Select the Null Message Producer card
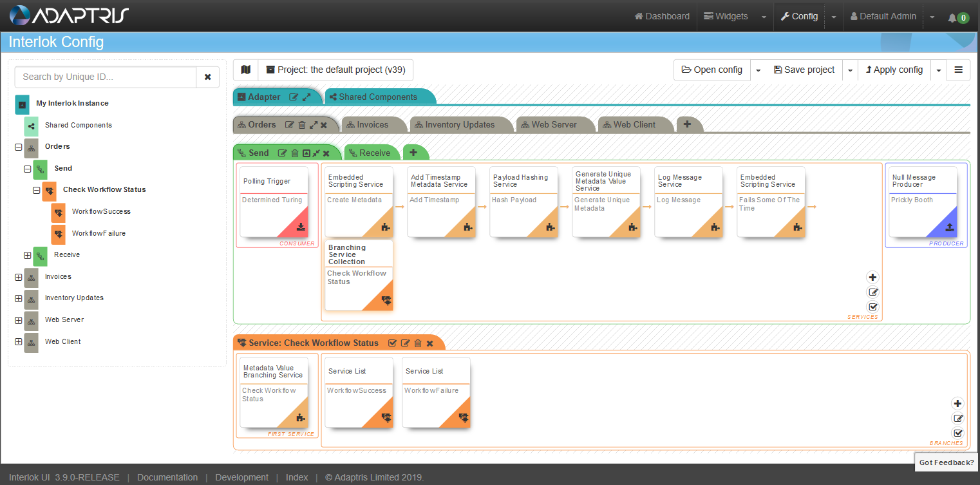 pyautogui.click(x=923, y=202)
